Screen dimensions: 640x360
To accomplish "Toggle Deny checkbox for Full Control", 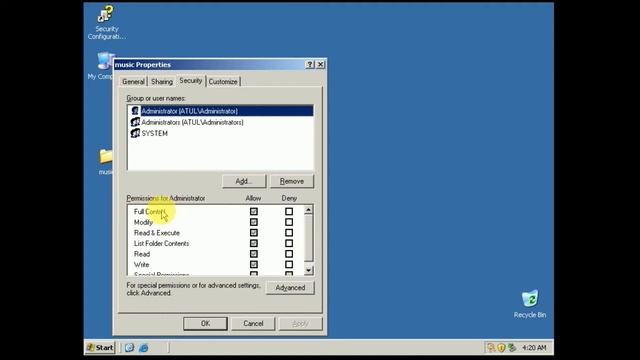I will [x=289, y=211].
